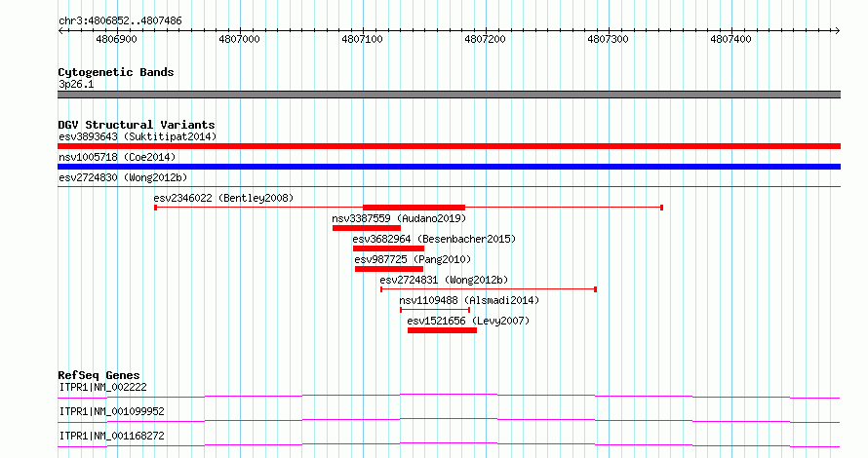Click the 4807100 ruler position
Screen dimensions: 868x458
pos(362,39)
